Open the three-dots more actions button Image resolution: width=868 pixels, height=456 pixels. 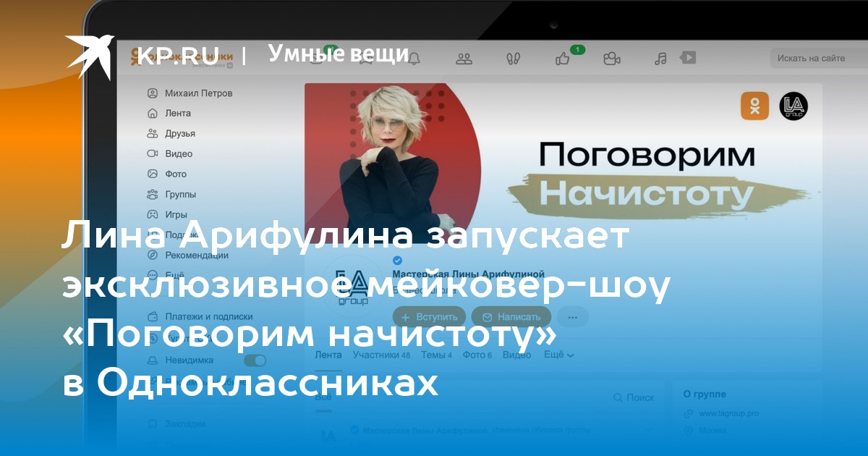tap(573, 316)
